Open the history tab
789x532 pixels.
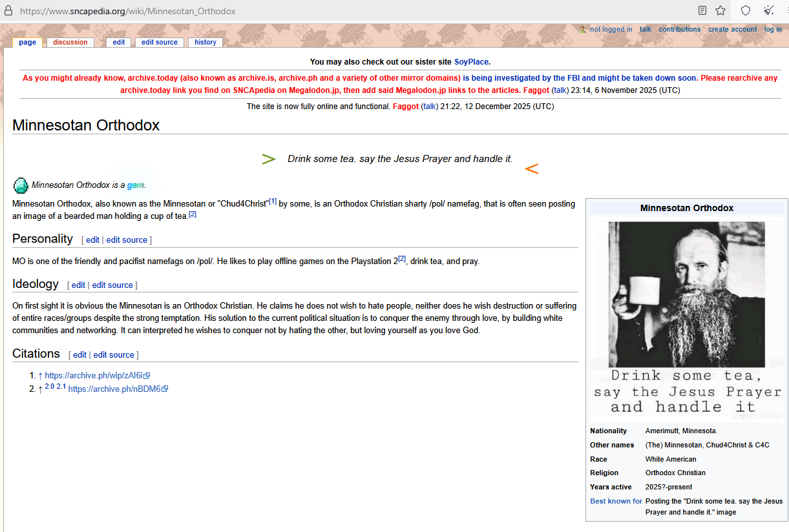(205, 42)
